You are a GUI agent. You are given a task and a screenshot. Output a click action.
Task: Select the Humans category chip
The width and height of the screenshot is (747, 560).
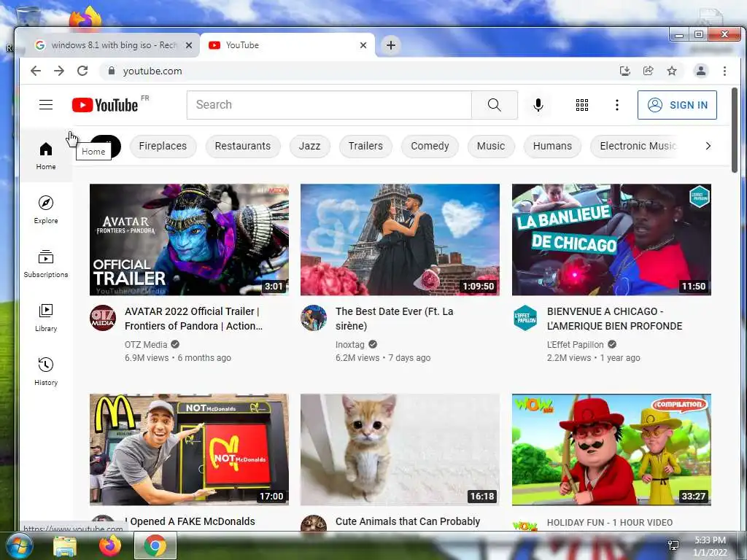pyautogui.click(x=552, y=146)
